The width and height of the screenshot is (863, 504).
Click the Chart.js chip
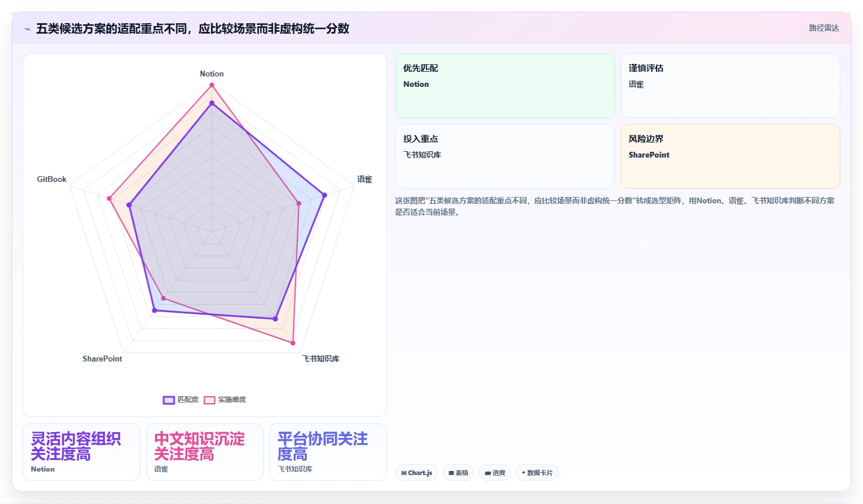(x=417, y=473)
